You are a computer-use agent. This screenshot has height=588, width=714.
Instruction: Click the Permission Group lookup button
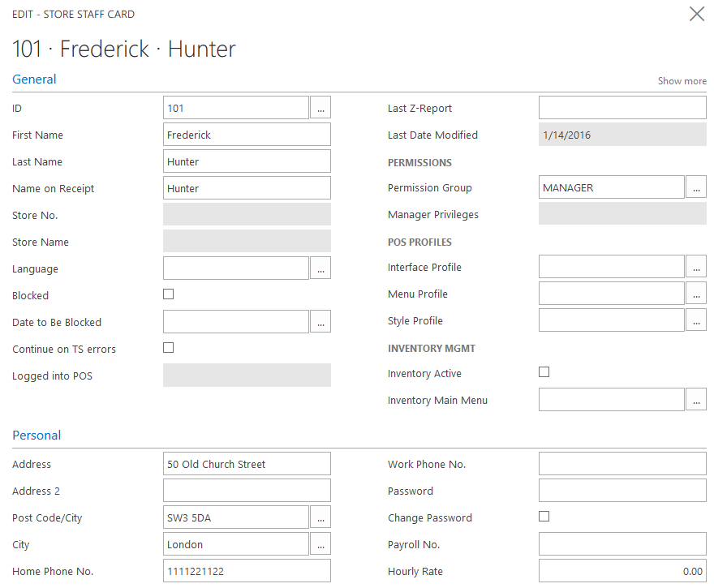(x=696, y=187)
